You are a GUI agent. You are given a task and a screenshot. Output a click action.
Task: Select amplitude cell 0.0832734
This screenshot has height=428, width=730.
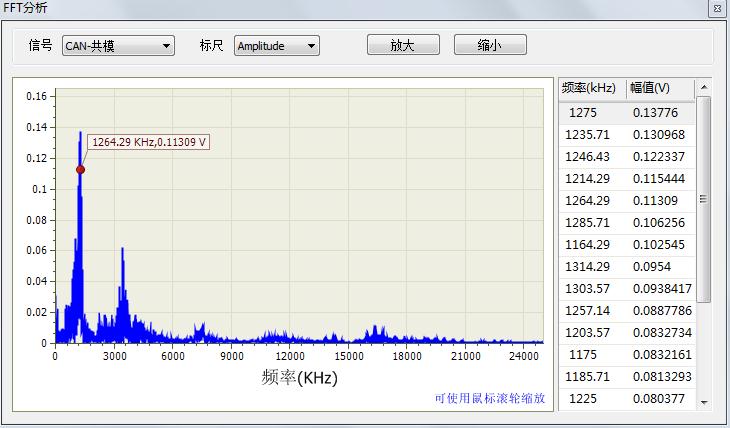[x=662, y=333]
